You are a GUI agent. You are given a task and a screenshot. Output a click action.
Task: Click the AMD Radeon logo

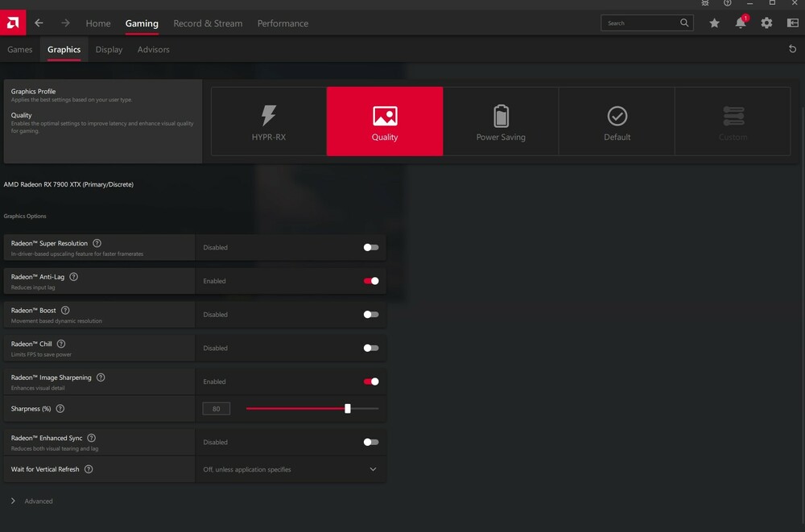[x=12, y=23]
